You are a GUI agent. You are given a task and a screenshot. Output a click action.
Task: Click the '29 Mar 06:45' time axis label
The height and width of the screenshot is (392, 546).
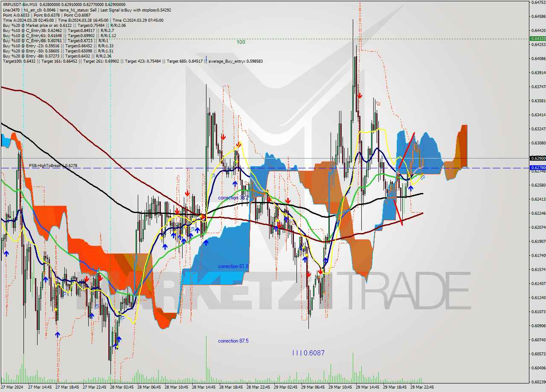[313, 387]
